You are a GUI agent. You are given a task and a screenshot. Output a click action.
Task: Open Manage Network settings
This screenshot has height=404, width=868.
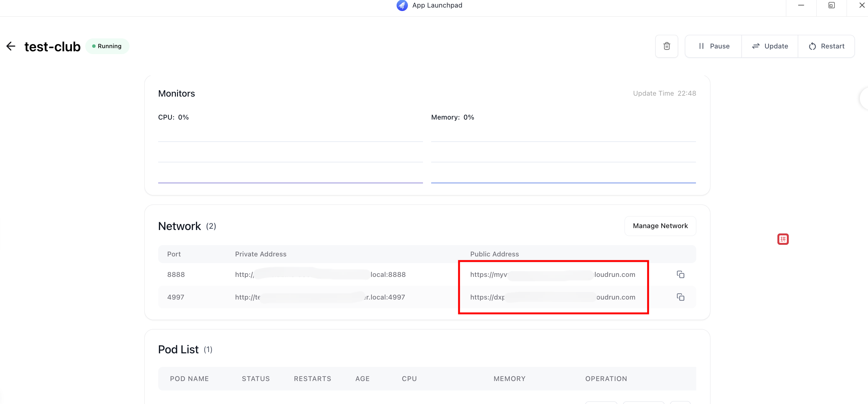pos(660,226)
